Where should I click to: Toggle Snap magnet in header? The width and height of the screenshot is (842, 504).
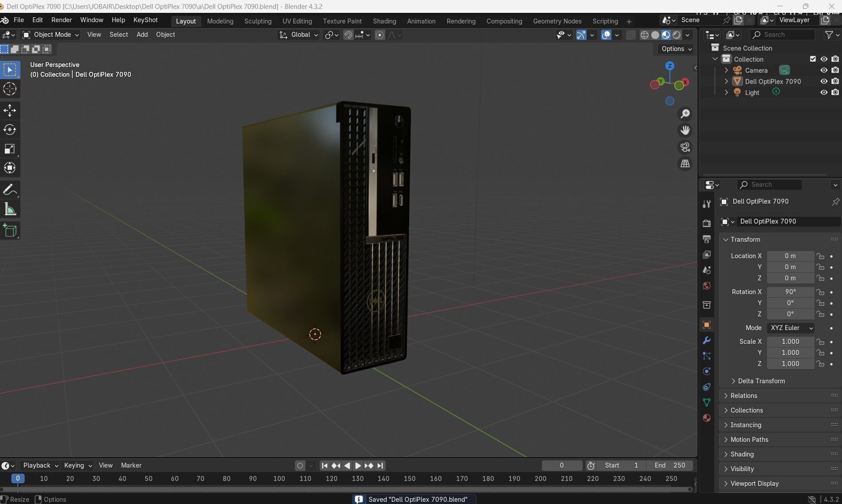[348, 35]
